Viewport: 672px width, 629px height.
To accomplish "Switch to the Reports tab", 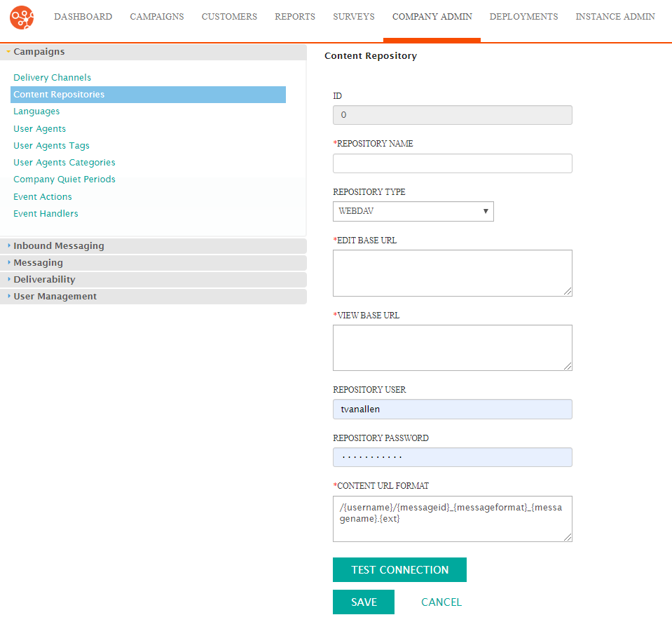I will coord(295,17).
